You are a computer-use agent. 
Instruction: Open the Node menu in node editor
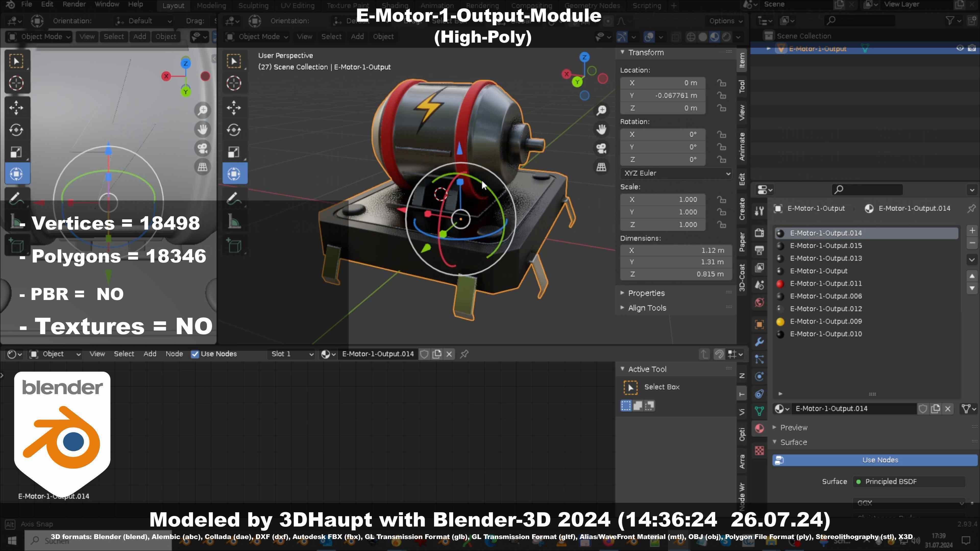click(174, 354)
